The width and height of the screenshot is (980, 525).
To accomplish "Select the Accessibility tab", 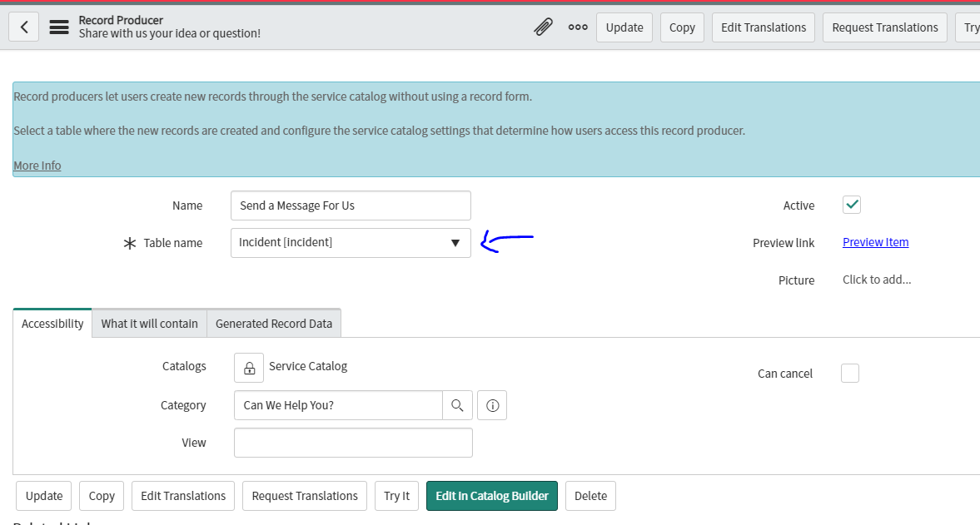I will [x=52, y=323].
